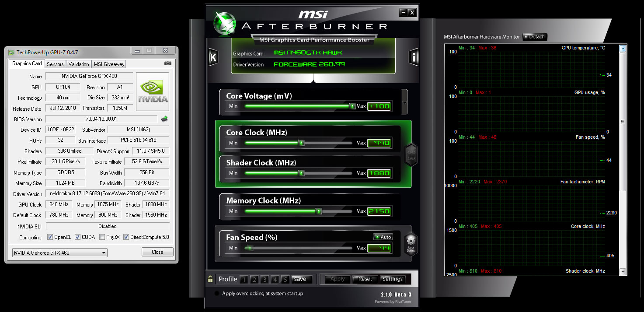644x312 pixels.
Task: Select profile slot 2
Action: (x=254, y=280)
